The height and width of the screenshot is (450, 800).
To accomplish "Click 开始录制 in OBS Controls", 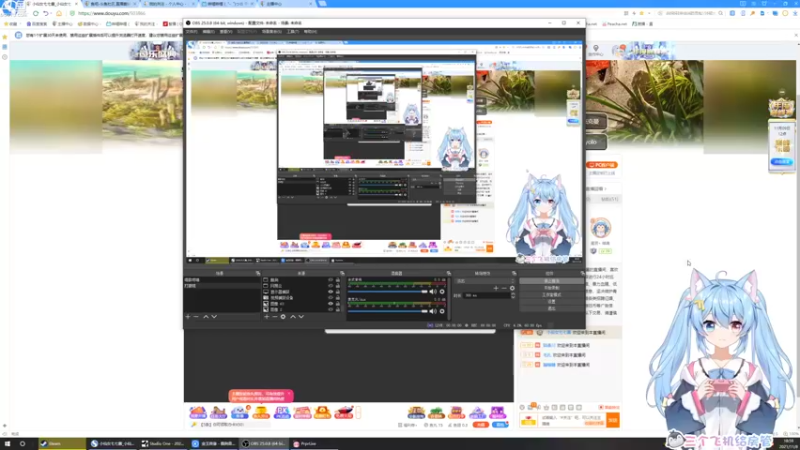I will tap(552, 288).
